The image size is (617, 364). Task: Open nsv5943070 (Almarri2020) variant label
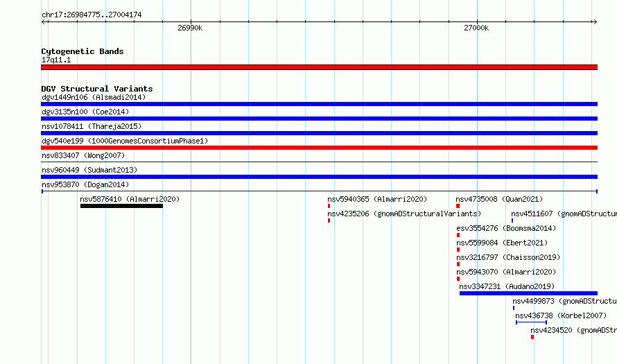pyautogui.click(x=507, y=272)
